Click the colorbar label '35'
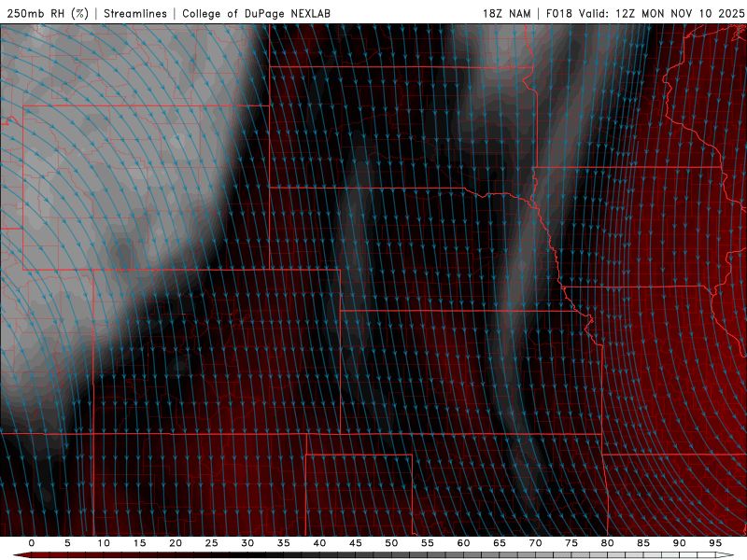The height and width of the screenshot is (560, 747). pos(283,543)
